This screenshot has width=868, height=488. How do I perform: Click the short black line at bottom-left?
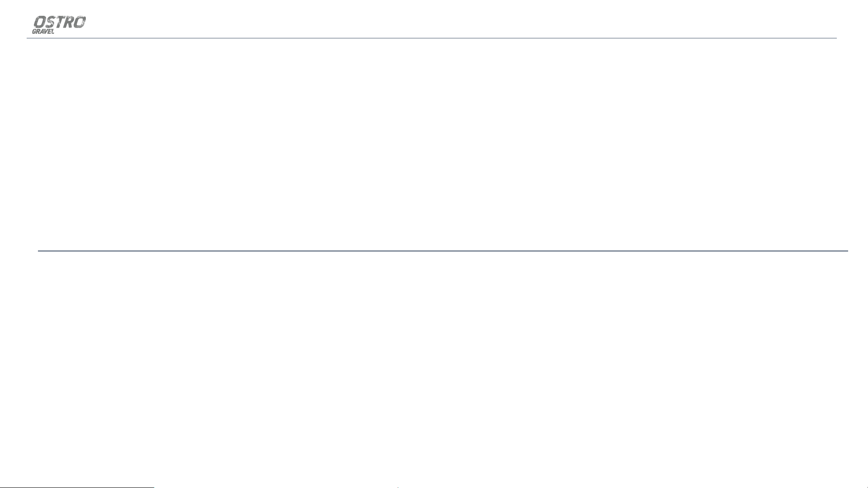(x=77, y=487)
